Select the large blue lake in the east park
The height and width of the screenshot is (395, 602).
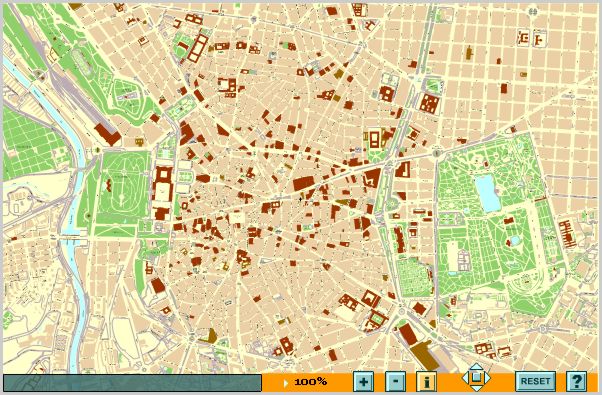(x=487, y=193)
